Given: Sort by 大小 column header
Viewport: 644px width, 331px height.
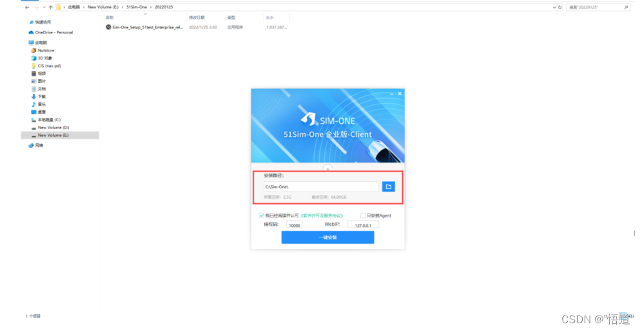Looking at the screenshot, I should (x=269, y=17).
